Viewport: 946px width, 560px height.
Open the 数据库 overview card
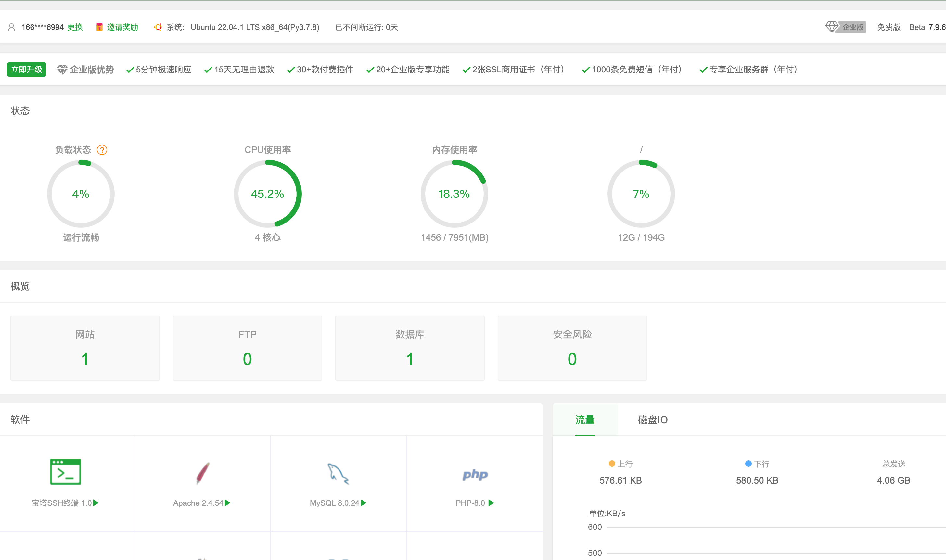(410, 348)
